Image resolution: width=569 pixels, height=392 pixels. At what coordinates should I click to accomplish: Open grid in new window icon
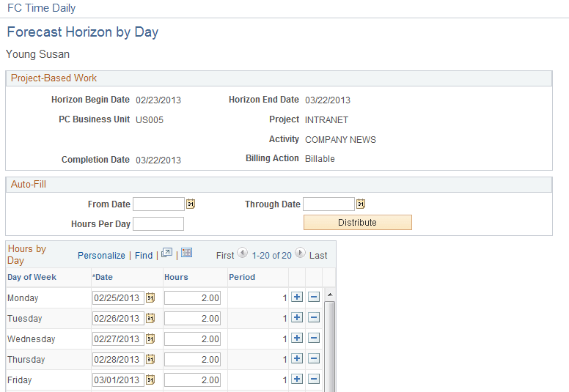click(166, 253)
